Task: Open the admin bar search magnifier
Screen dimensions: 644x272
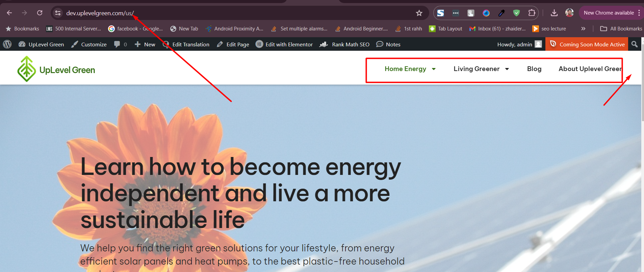Action: pyautogui.click(x=635, y=44)
